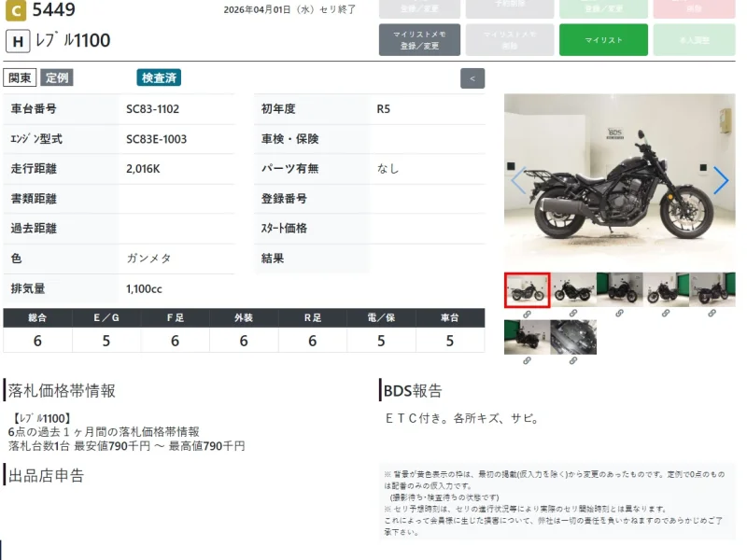The width and height of the screenshot is (747, 560).
Task: Click the 車台番号 label
Action: click(34, 109)
